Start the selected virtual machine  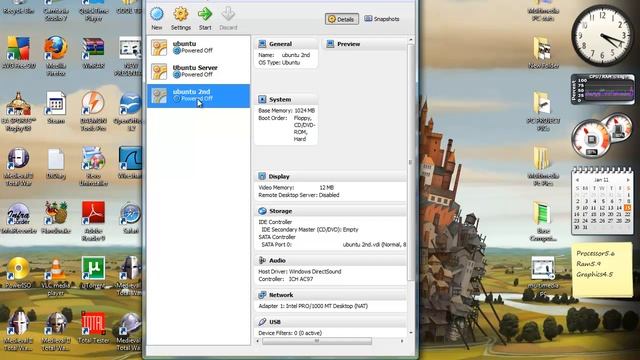[x=205, y=18]
